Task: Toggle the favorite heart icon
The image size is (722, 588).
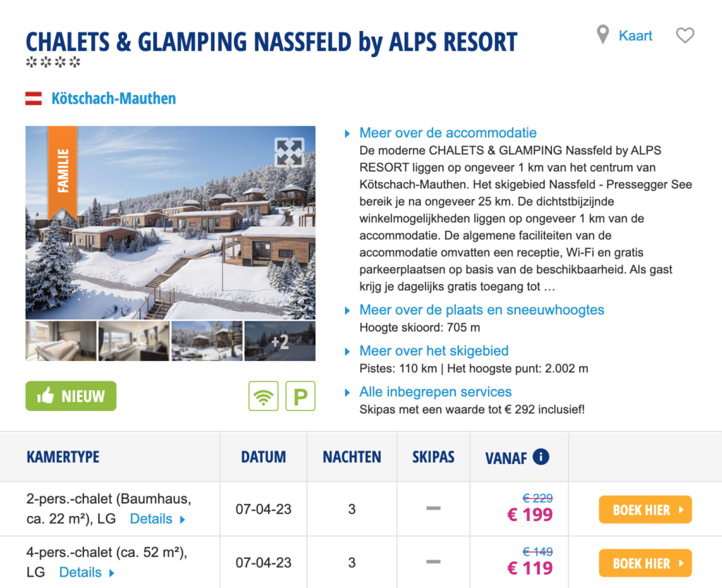Action: pos(685,35)
